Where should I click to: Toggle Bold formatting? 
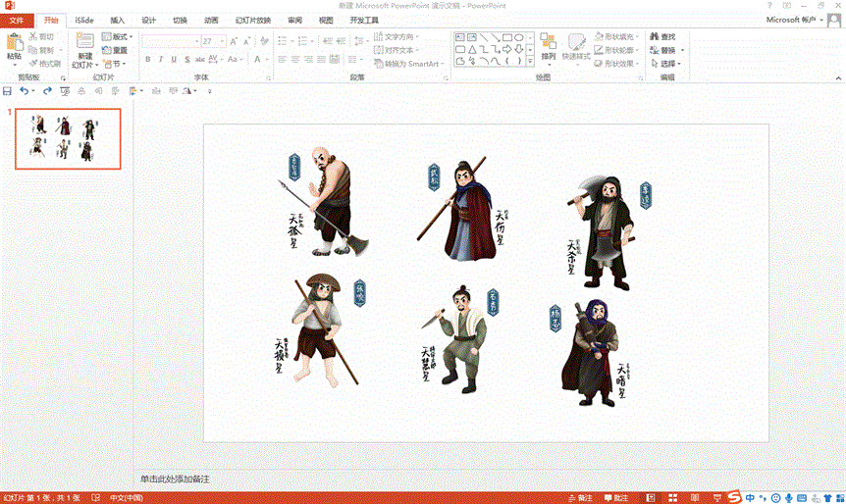coord(147,60)
